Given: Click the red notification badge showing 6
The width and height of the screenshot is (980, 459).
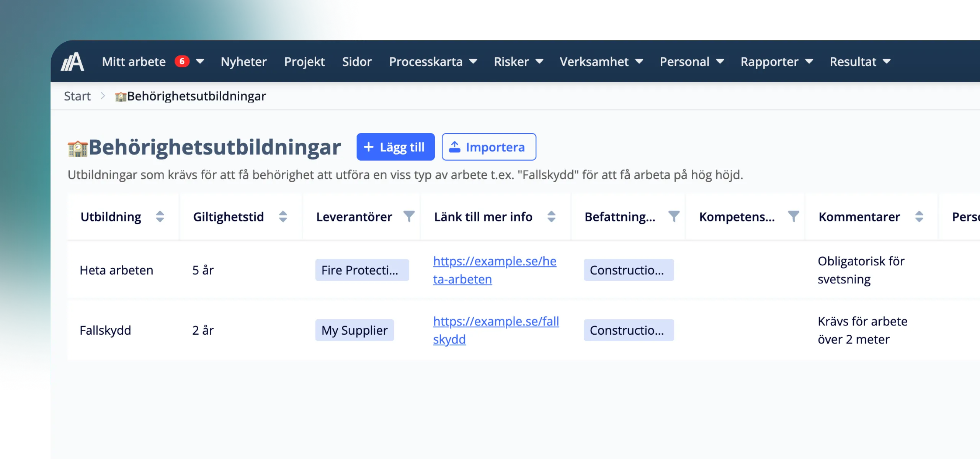Looking at the screenshot, I should [182, 61].
